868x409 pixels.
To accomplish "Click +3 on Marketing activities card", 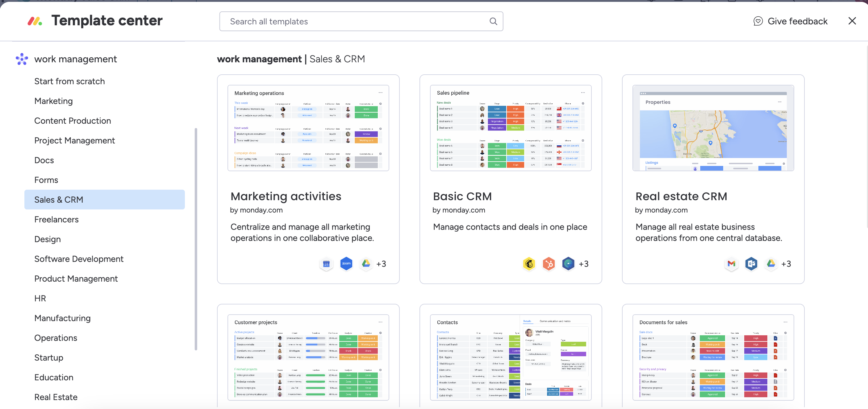I will 381,264.
